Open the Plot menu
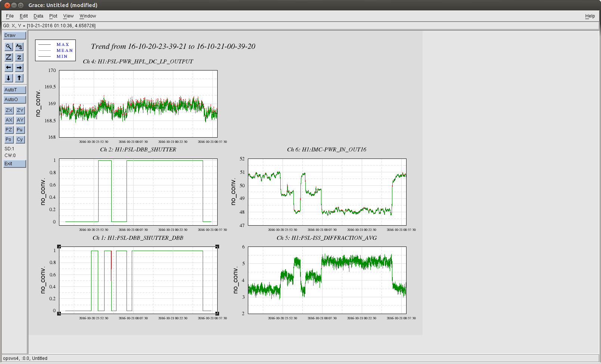 [x=53, y=16]
